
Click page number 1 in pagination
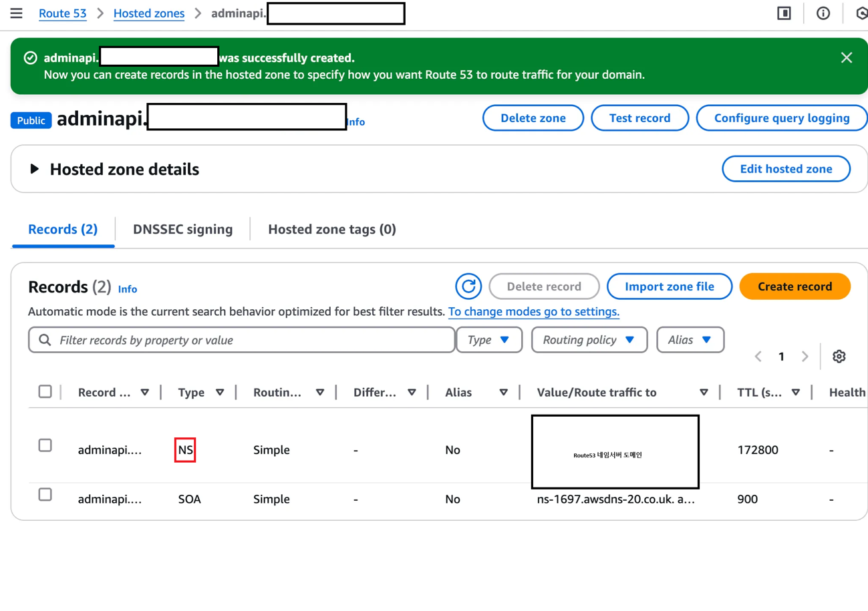pos(781,357)
